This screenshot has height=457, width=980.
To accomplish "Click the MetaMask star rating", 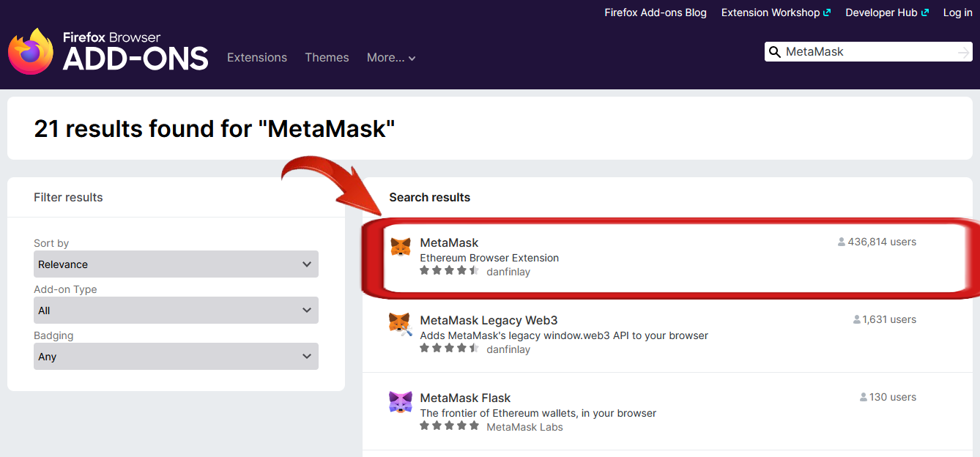I will tap(450, 271).
